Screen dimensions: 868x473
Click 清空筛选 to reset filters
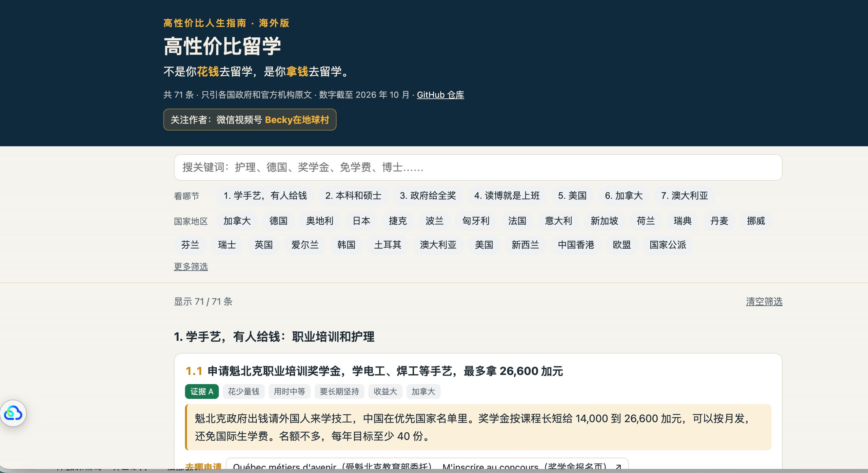pos(764,301)
